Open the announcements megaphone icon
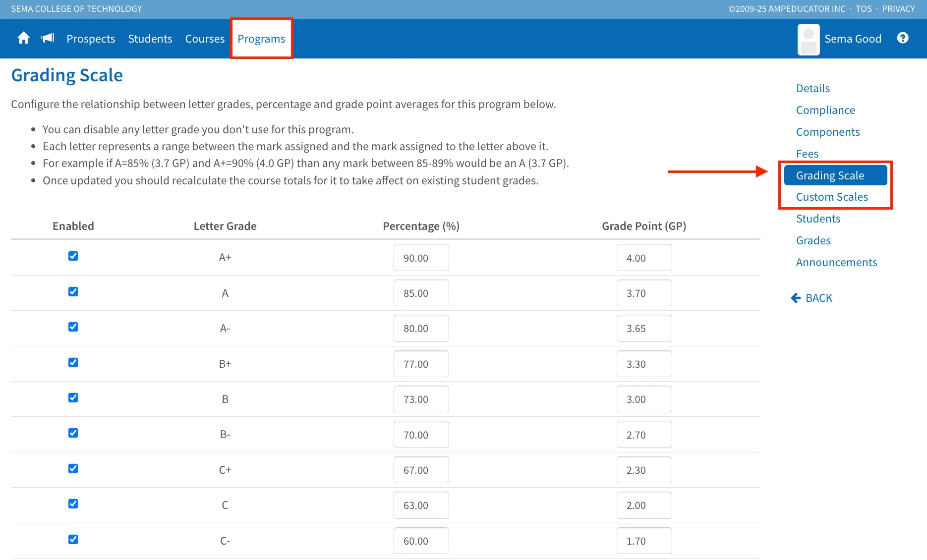The height and width of the screenshot is (560, 927). (48, 38)
